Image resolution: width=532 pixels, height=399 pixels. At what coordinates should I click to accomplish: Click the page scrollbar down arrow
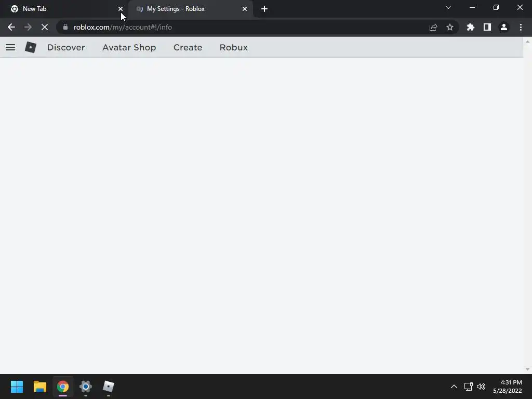click(527, 369)
